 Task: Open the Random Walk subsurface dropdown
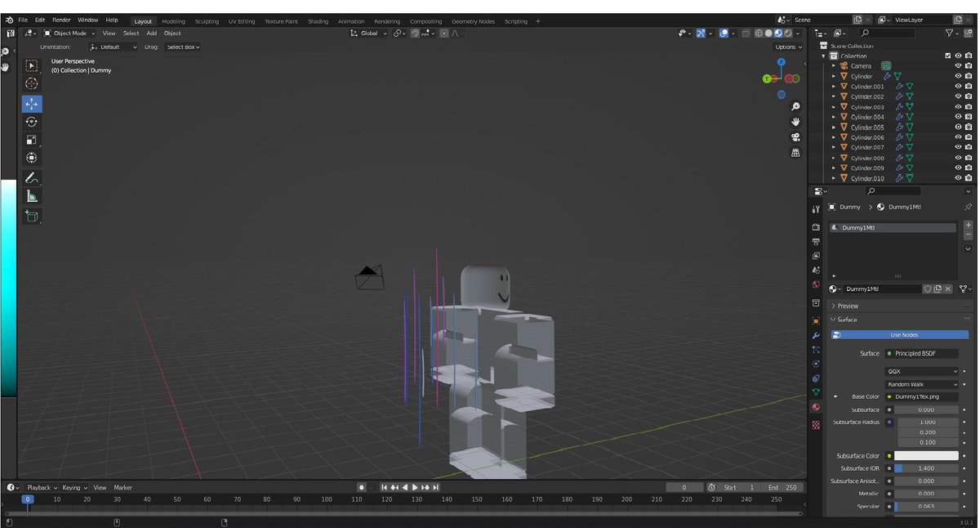tap(923, 384)
